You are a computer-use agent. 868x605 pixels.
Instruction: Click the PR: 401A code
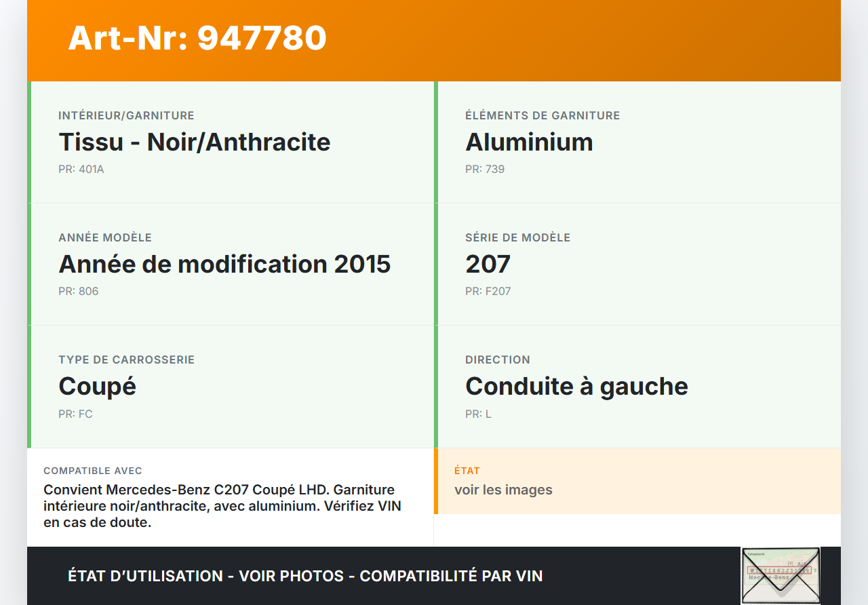coord(81,169)
